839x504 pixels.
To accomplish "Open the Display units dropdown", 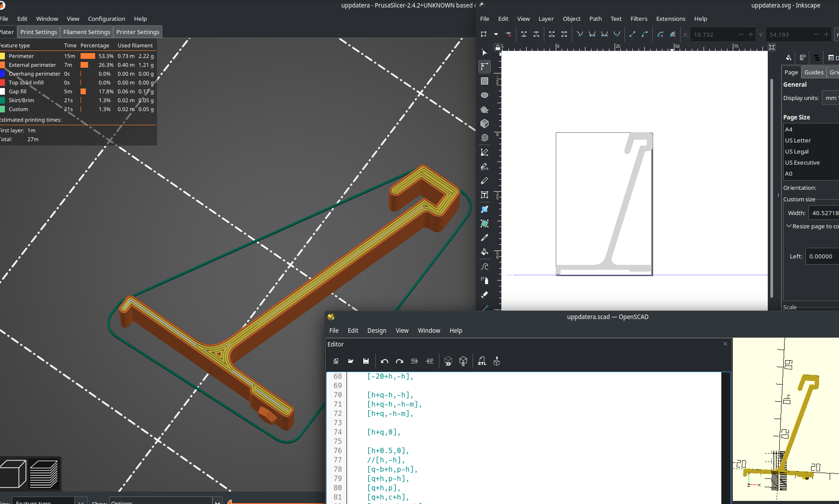I will [x=831, y=98].
